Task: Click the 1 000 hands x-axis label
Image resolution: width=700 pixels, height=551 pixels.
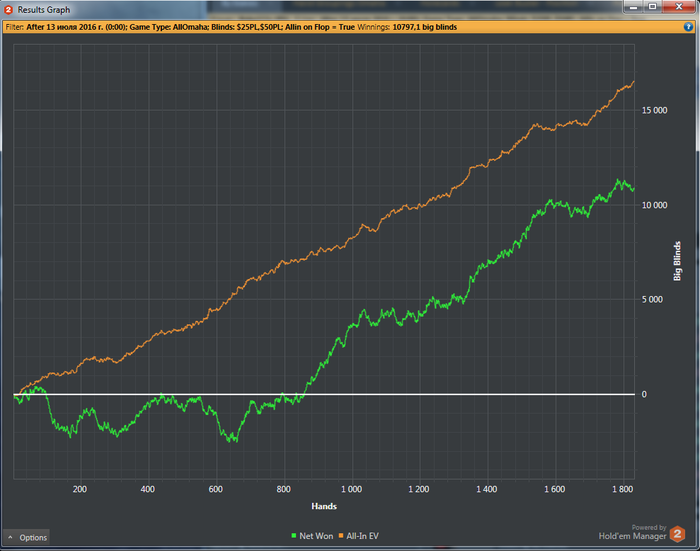Action: tap(351, 489)
